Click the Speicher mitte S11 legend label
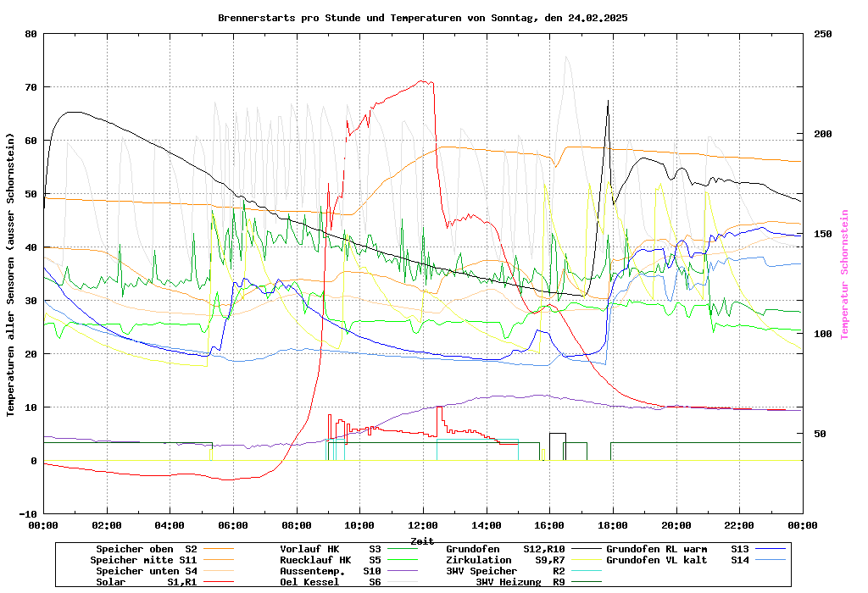Screen dimensions: 868x593 click(x=143, y=560)
